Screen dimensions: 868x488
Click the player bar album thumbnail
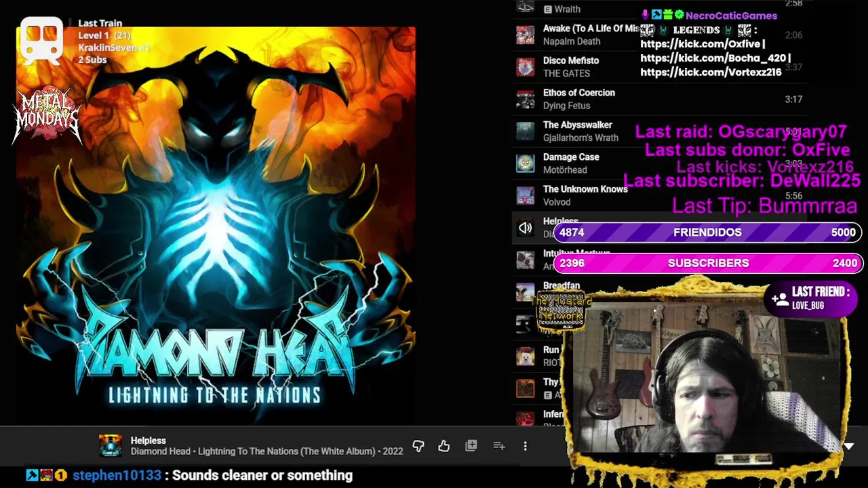pos(110,445)
